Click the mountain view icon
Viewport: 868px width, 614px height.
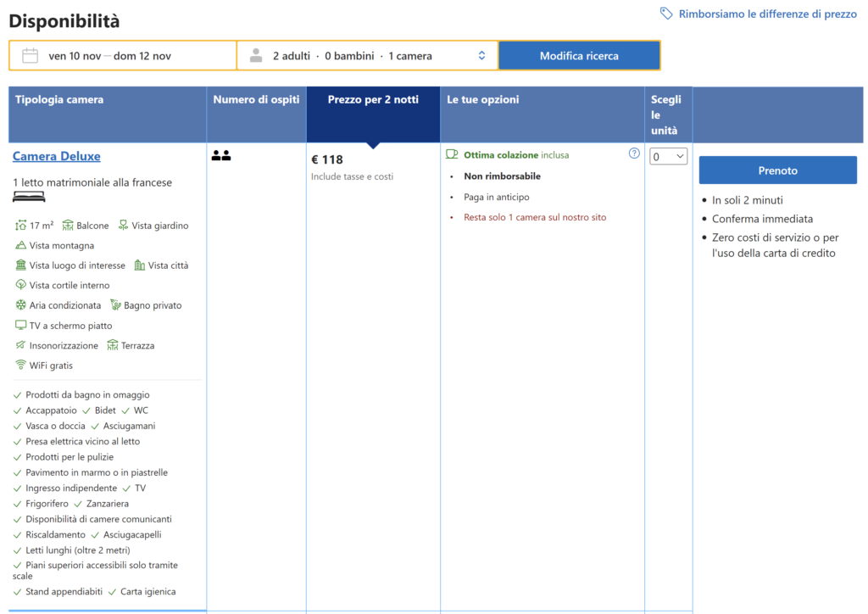[21, 245]
